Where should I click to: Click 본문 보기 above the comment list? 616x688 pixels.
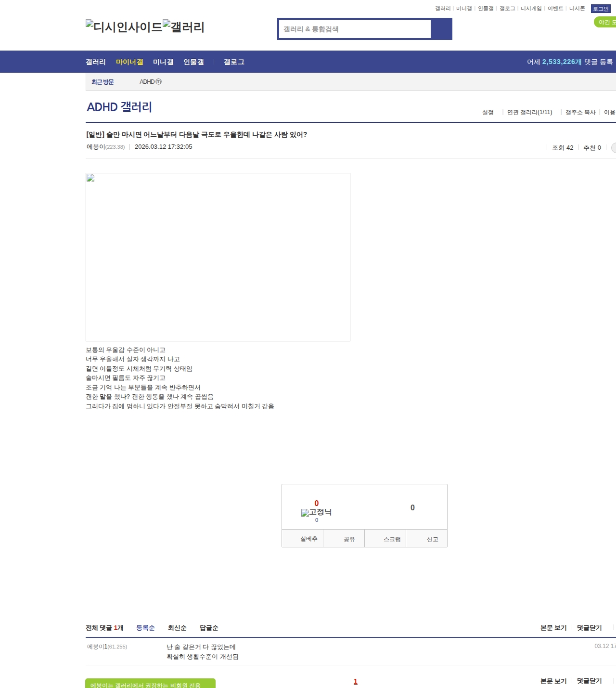(553, 628)
